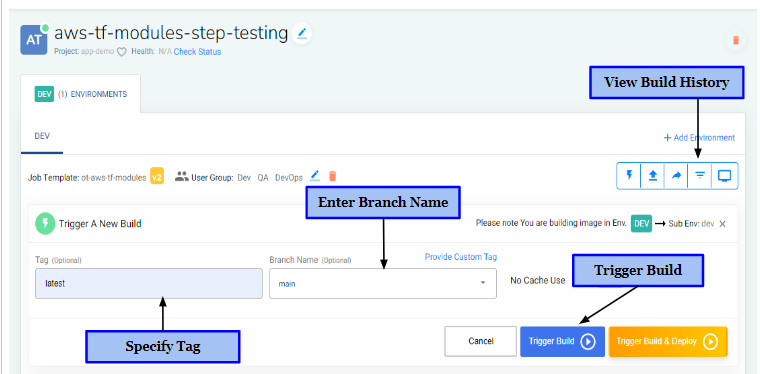The height and width of the screenshot is (374, 760).
Task: Click the AT application avatar icon
Action: [x=34, y=40]
